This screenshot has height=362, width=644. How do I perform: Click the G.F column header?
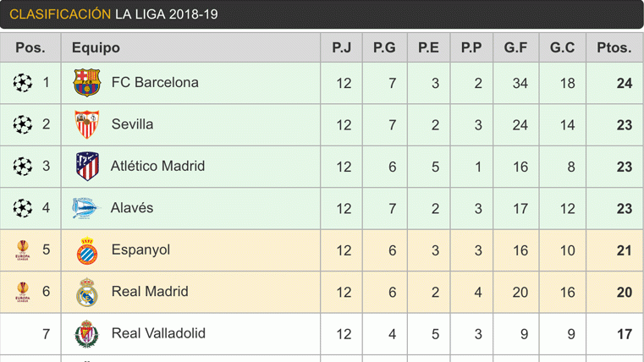click(x=515, y=47)
